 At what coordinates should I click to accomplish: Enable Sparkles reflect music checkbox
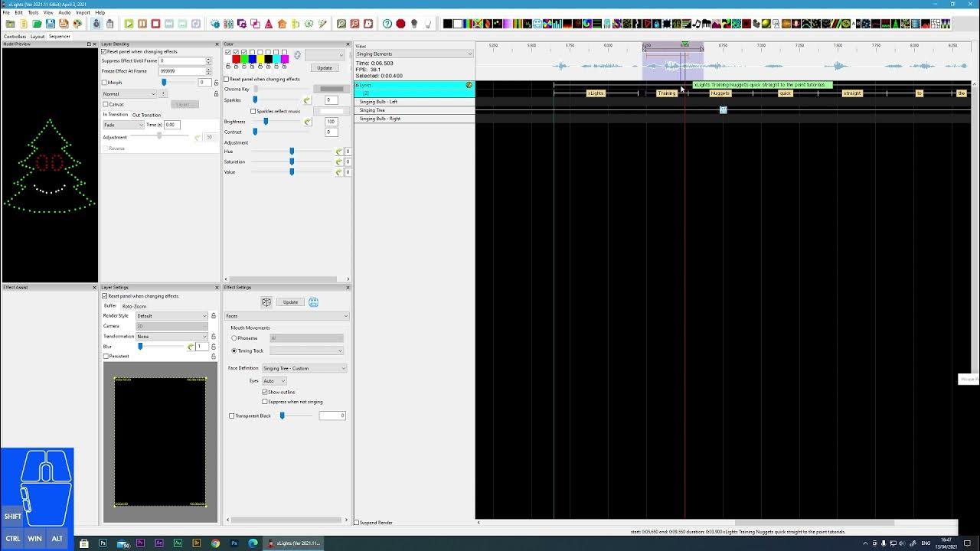253,111
